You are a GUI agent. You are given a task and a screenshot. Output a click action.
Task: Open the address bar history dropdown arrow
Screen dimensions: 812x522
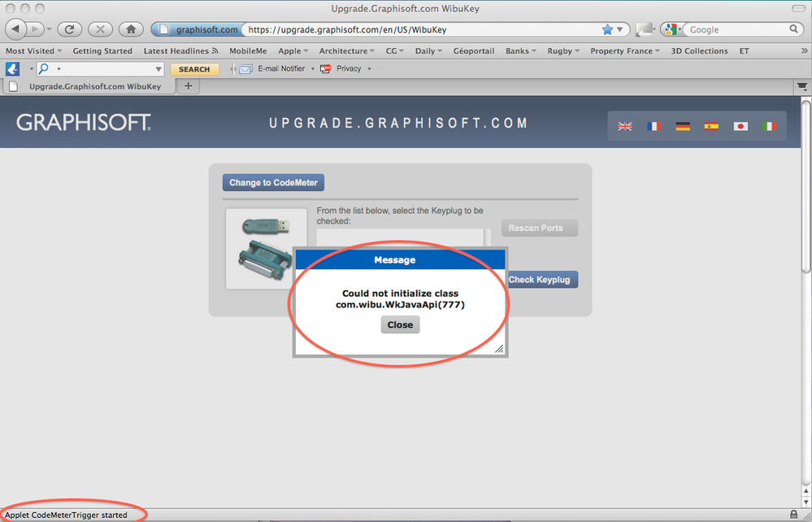click(620, 29)
